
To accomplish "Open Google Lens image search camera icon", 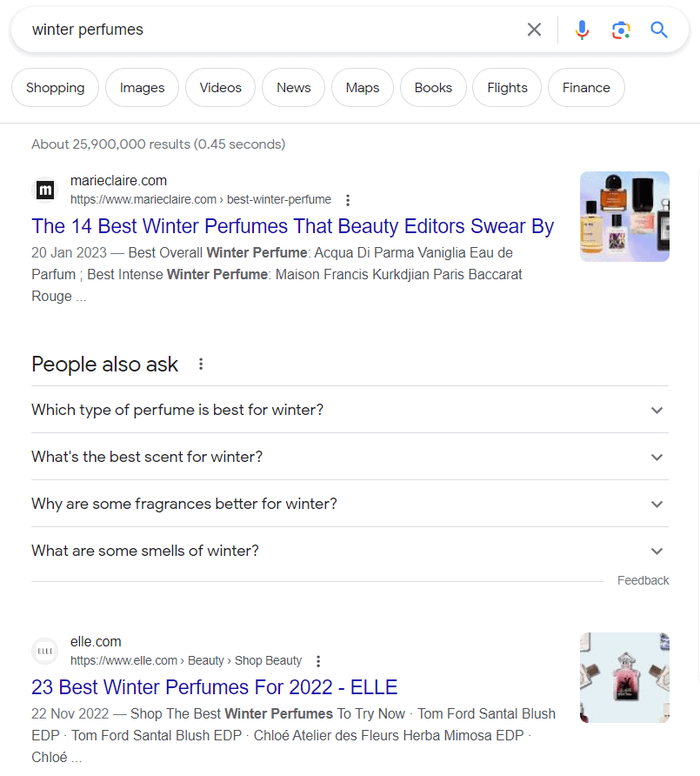I will pos(621,29).
